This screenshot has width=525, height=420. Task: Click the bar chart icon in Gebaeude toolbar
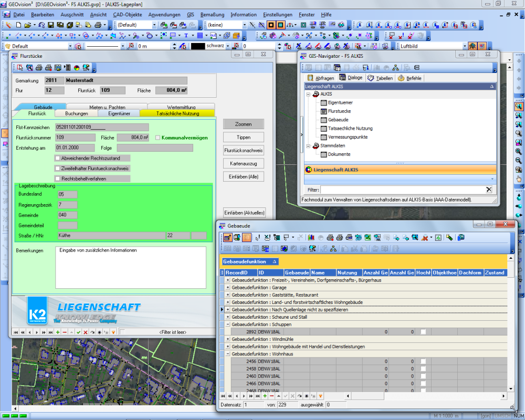311,237
